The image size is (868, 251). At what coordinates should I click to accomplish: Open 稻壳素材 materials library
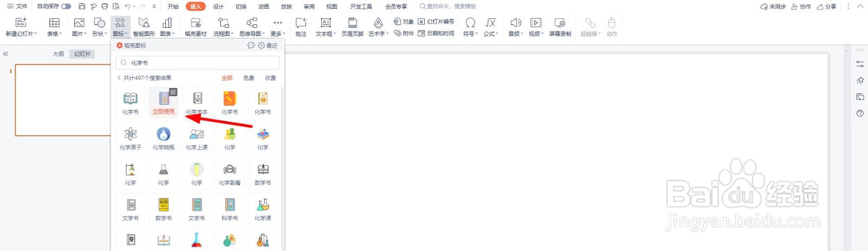pyautogui.click(x=196, y=27)
